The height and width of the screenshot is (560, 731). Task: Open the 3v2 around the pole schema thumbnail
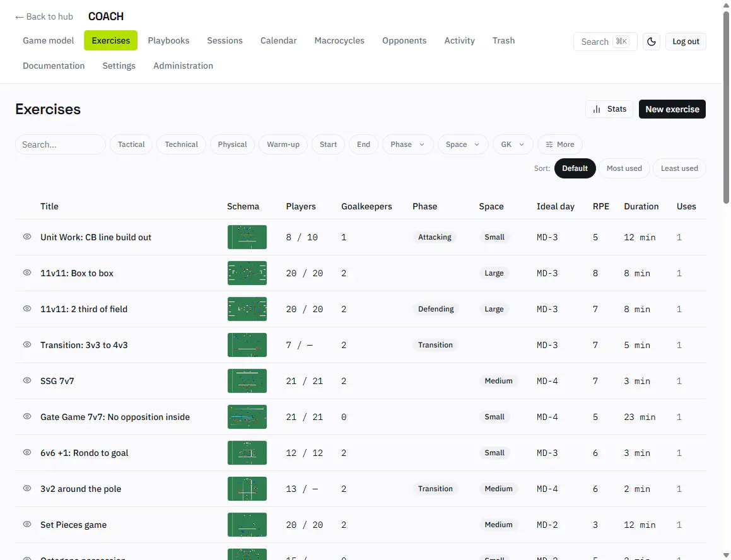[x=247, y=488]
